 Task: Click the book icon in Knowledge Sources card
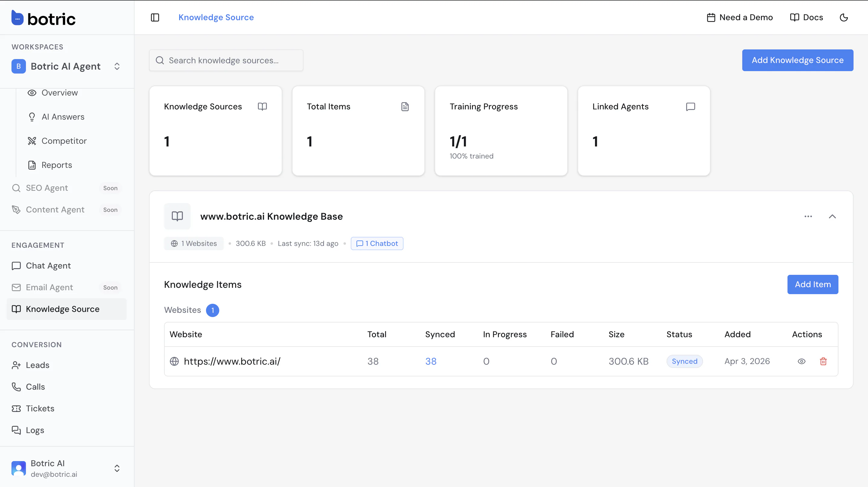point(262,107)
